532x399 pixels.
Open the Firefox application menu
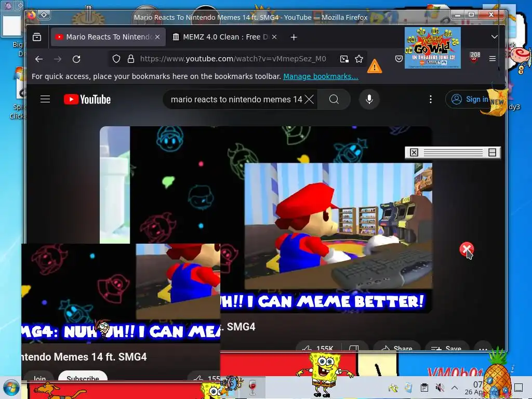(x=493, y=59)
